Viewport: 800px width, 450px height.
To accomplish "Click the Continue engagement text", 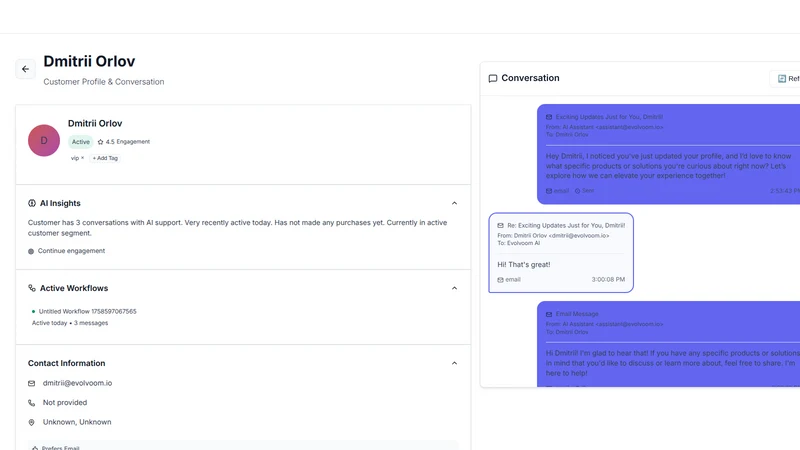I will click(71, 251).
